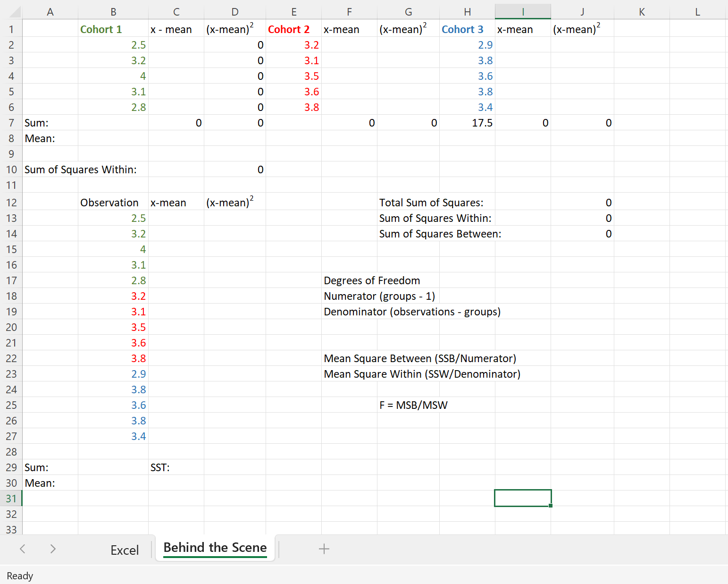Click the SST: label cell
Viewport: 728px width, 584px height.
[176, 467]
